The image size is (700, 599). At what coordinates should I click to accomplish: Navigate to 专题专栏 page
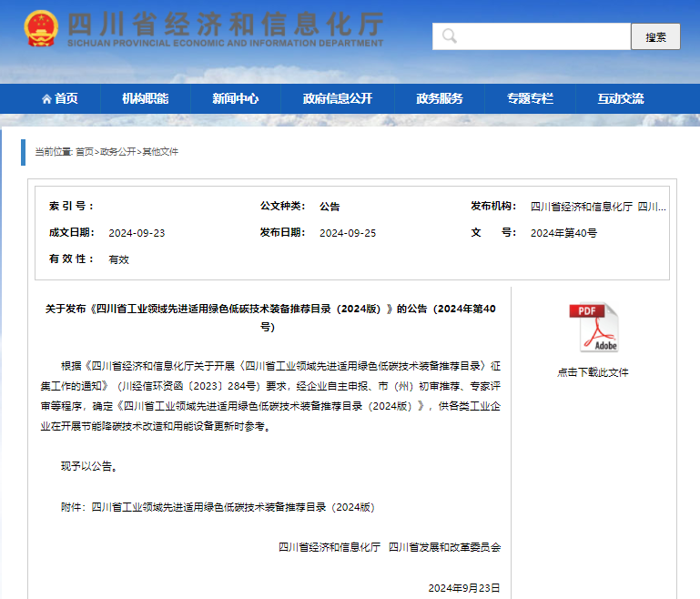click(x=530, y=99)
